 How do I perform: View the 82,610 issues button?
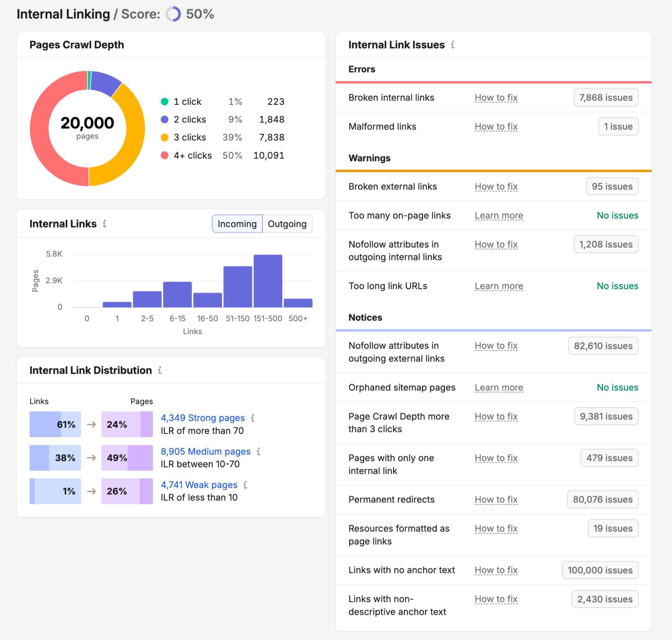(603, 346)
